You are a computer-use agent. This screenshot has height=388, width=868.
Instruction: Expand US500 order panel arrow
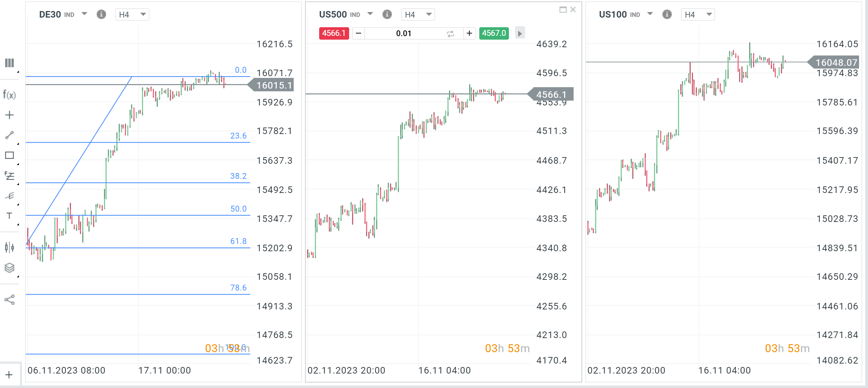click(x=520, y=33)
